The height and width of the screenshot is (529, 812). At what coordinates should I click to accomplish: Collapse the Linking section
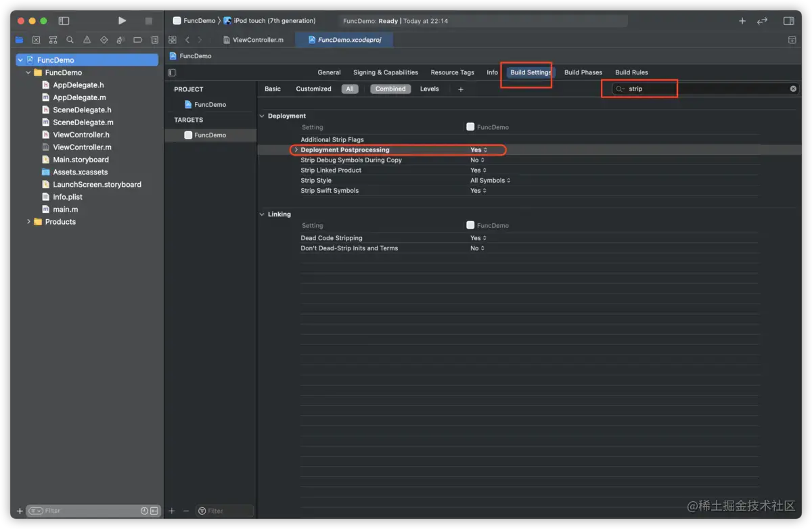(x=262, y=214)
